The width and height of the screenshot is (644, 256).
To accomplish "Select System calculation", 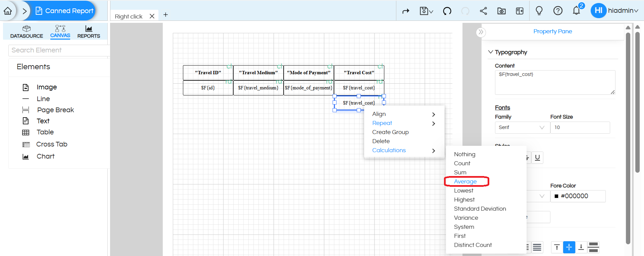I will (464, 227).
